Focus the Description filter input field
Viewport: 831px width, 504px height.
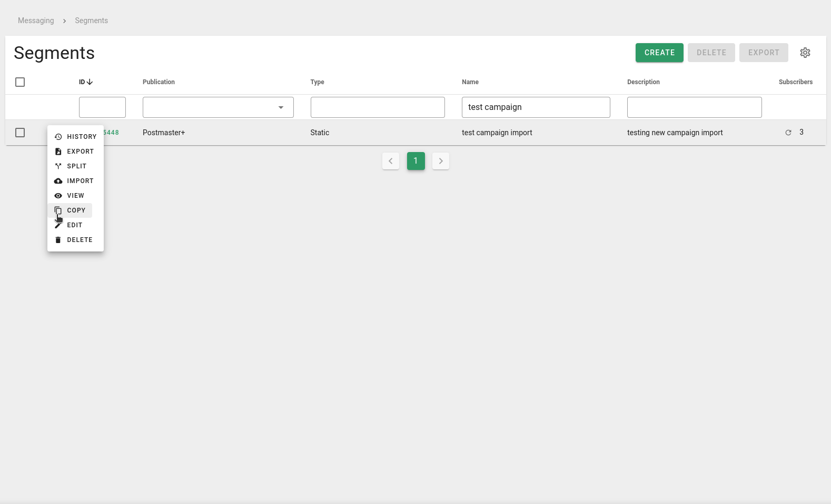(695, 107)
